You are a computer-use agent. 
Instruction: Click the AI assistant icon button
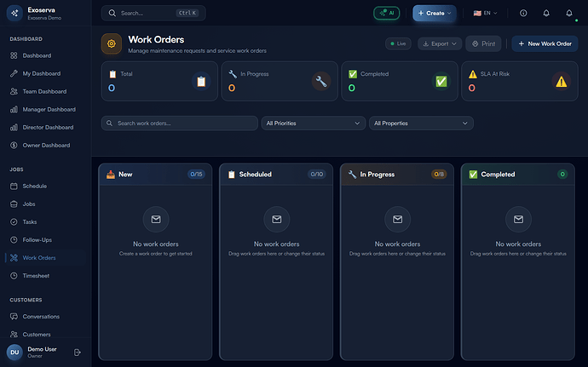[386, 14]
